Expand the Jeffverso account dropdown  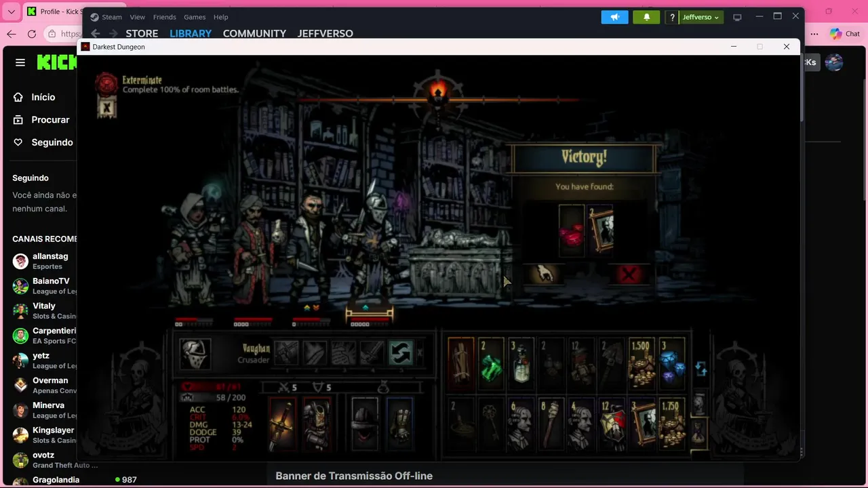(701, 17)
